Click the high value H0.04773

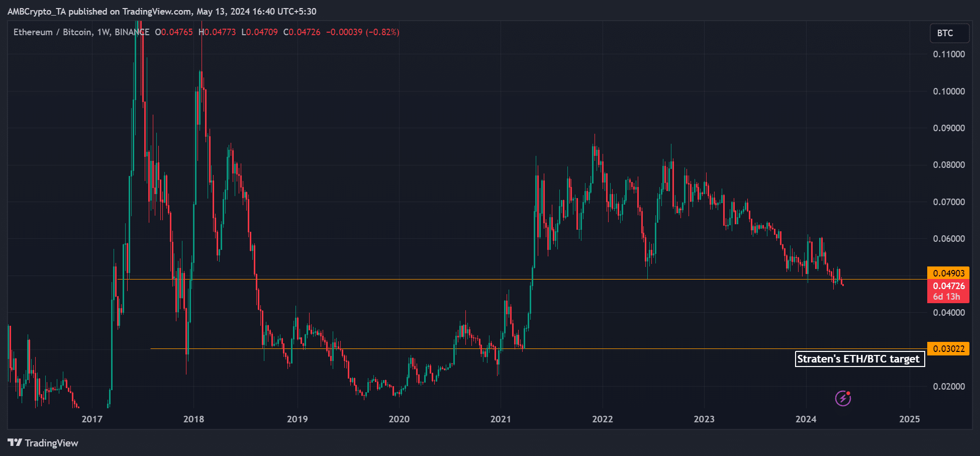click(217, 32)
